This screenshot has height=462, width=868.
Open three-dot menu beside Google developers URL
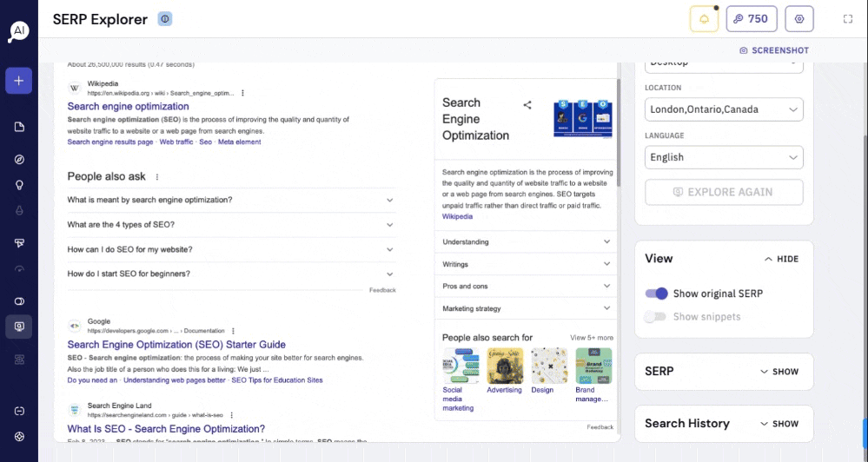pos(233,331)
